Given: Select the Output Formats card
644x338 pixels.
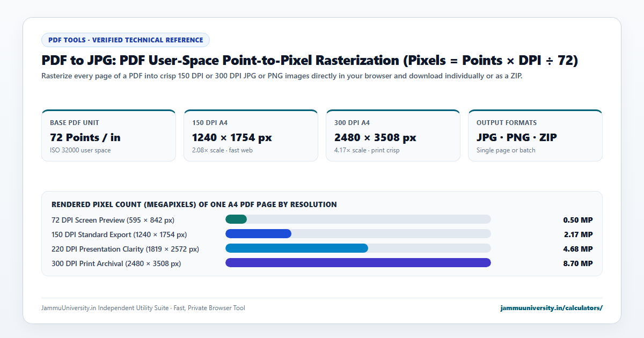Looking at the screenshot, I should pyautogui.click(x=535, y=135).
